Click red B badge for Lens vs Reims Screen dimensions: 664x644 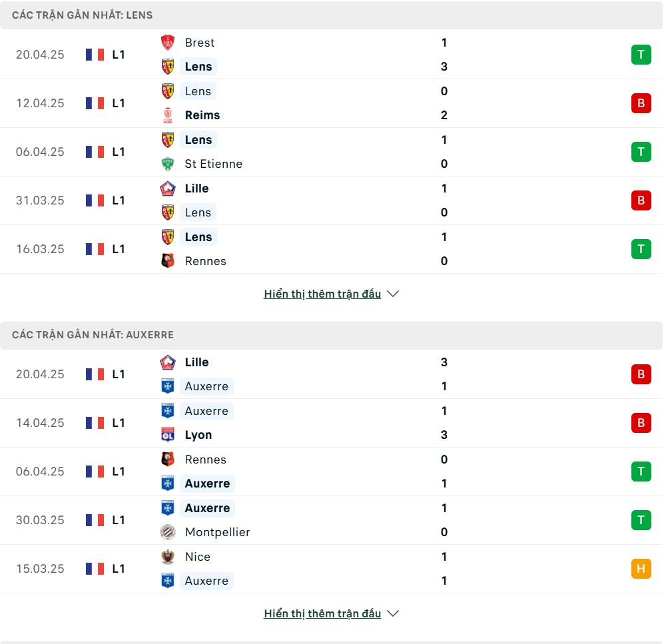tap(641, 103)
